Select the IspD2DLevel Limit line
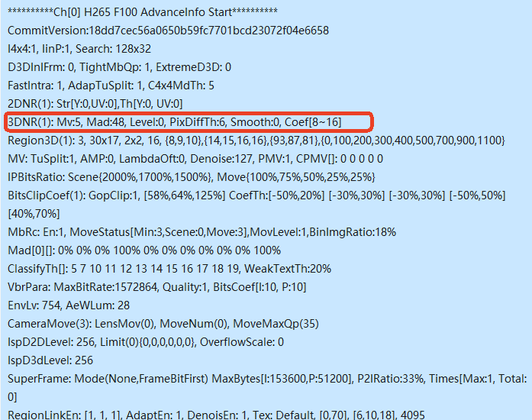Screen dimensions: 532x420 146,342
